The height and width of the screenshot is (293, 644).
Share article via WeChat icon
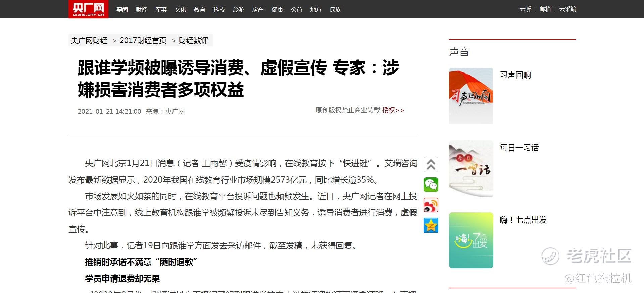431,185
